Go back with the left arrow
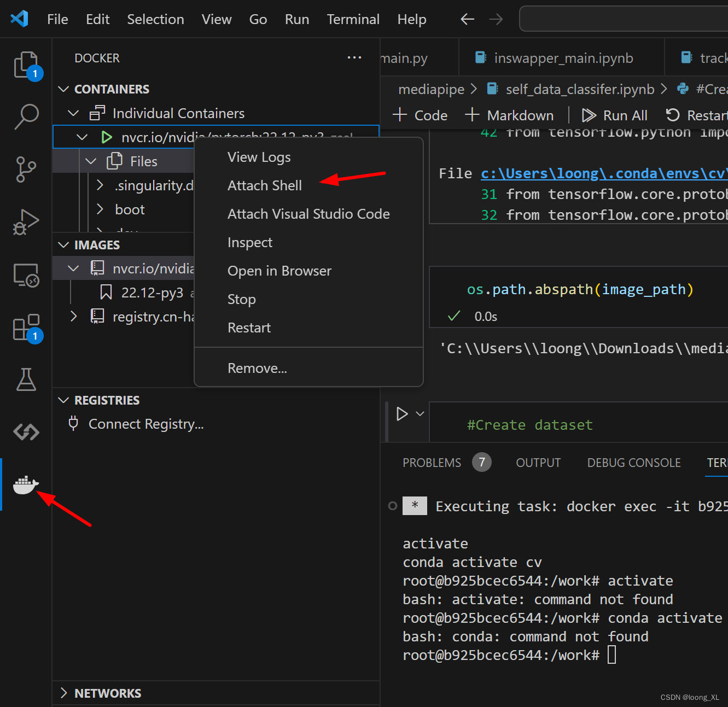The image size is (728, 707). pyautogui.click(x=467, y=19)
